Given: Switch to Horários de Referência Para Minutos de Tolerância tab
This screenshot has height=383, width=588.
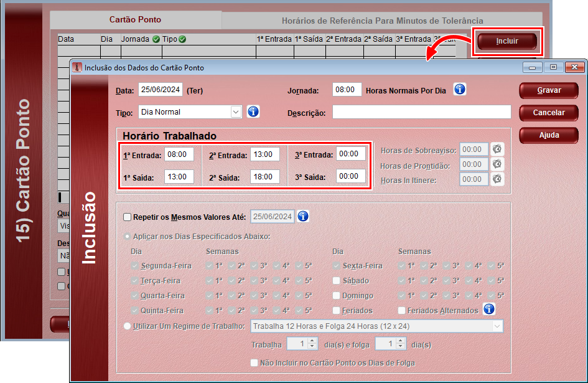Looking at the screenshot, I should (382, 21).
